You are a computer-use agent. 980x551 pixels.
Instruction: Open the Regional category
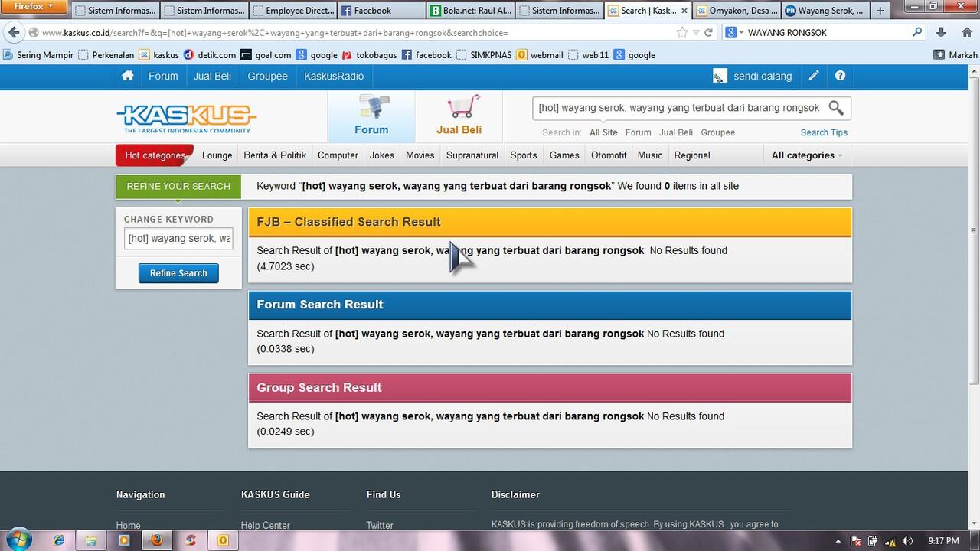pos(692,155)
